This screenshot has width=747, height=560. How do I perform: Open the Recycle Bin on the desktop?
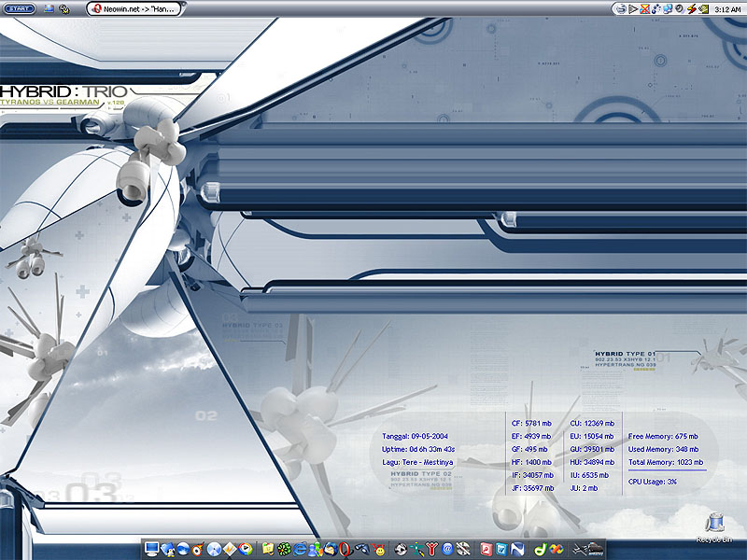(x=714, y=523)
